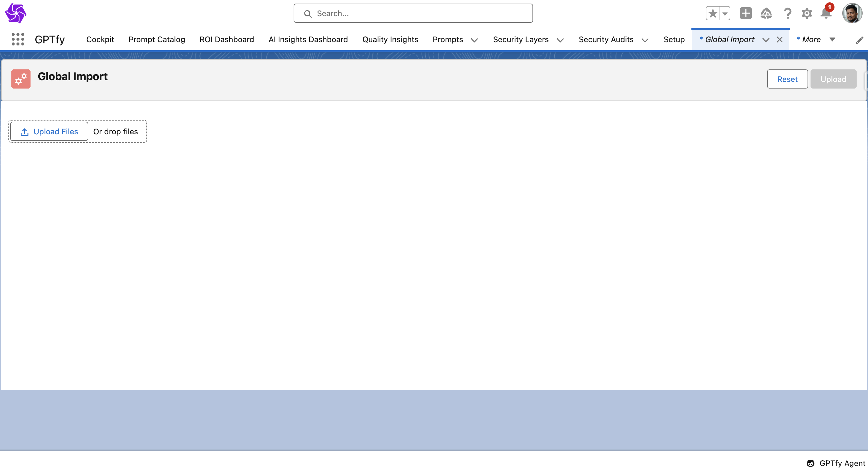This screenshot has width=868, height=475.
Task: Open the Help question mark icon
Action: click(787, 13)
